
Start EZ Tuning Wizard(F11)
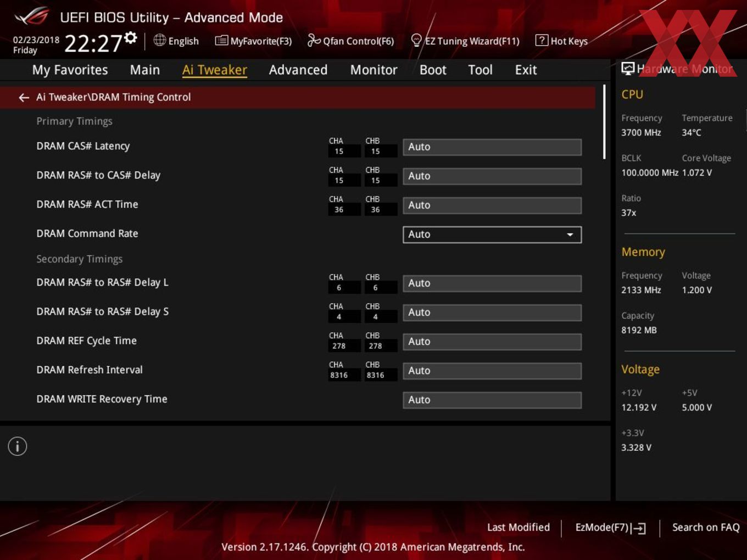point(472,41)
